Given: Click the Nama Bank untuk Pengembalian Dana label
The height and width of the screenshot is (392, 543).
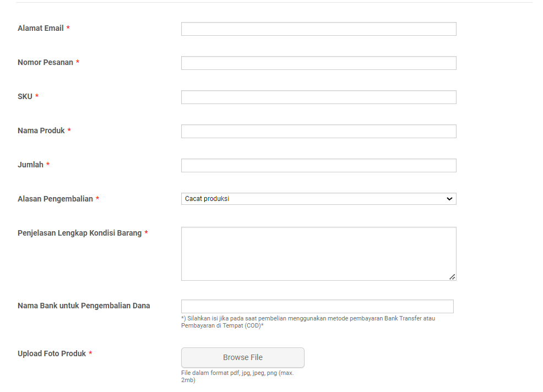Looking at the screenshot, I should 84,306.
